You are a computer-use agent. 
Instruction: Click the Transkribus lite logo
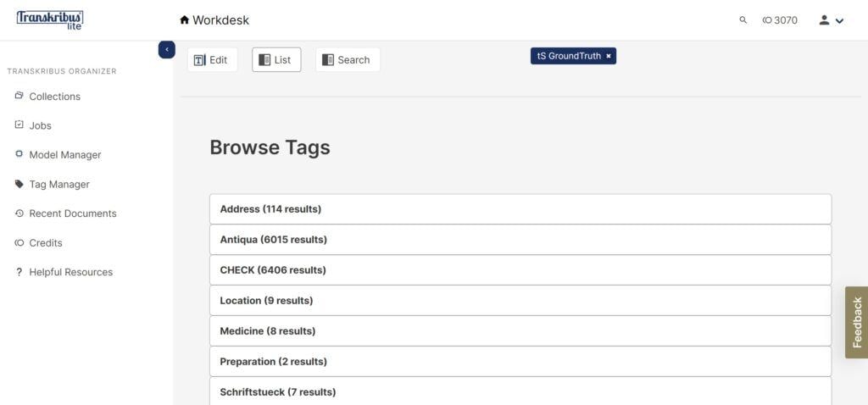pos(50,19)
